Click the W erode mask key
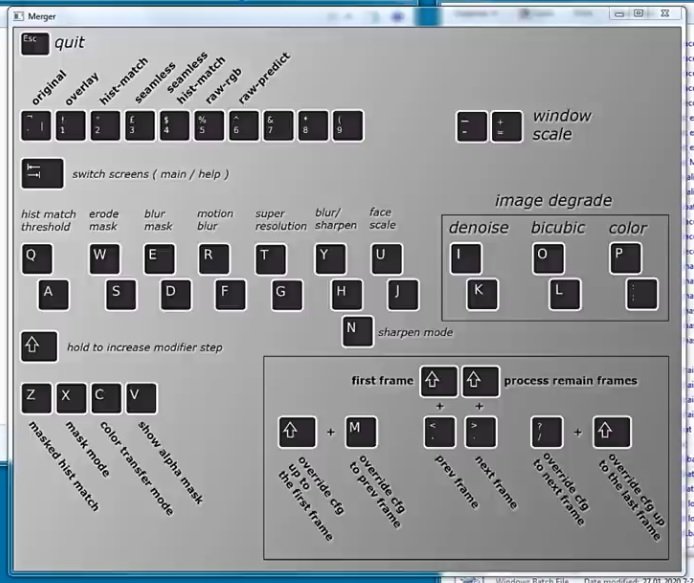 point(104,258)
